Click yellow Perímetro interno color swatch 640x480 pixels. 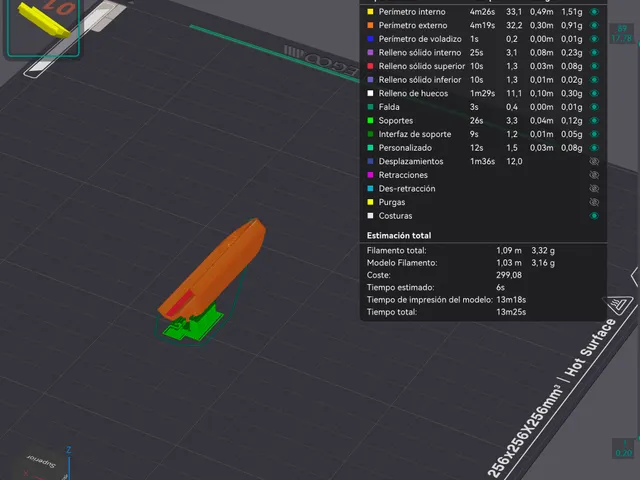click(x=370, y=12)
